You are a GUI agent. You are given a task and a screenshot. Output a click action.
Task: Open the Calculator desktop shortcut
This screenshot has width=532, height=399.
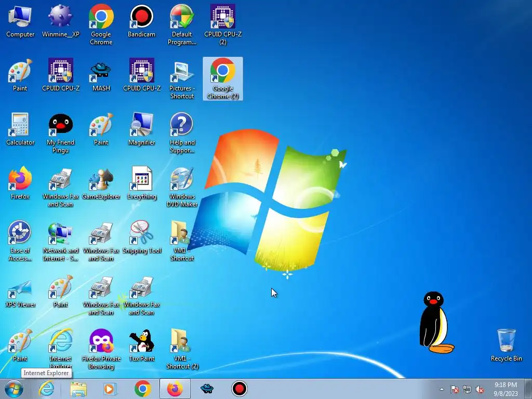pos(20,129)
